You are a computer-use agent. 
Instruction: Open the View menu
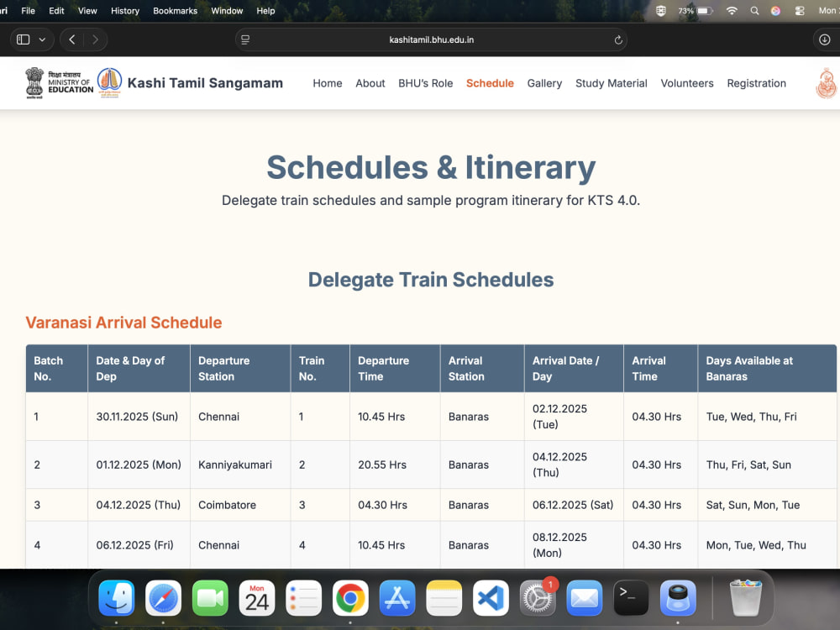[87, 11]
